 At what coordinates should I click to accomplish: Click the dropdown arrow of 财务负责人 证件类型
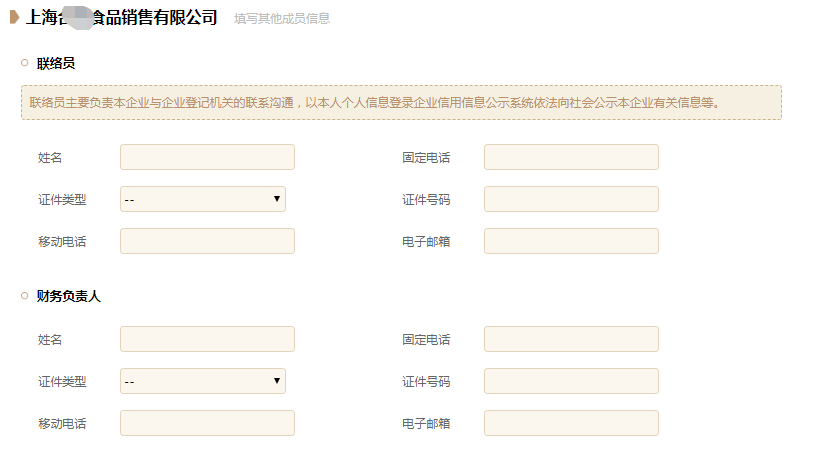point(276,381)
